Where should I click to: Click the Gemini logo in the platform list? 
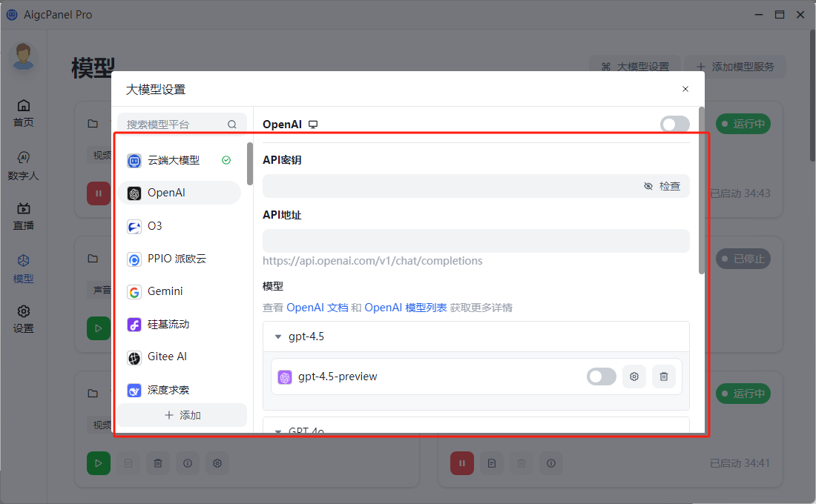coord(134,292)
